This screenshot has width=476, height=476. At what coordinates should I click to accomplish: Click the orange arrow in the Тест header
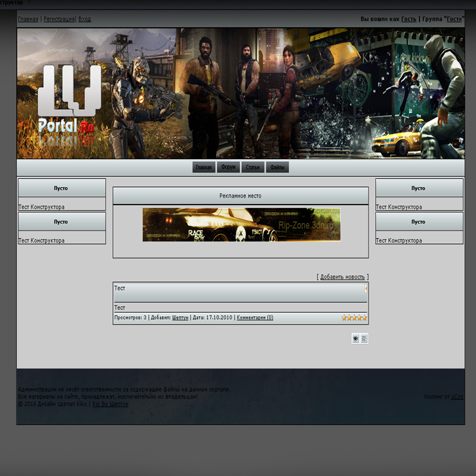pyautogui.click(x=366, y=288)
